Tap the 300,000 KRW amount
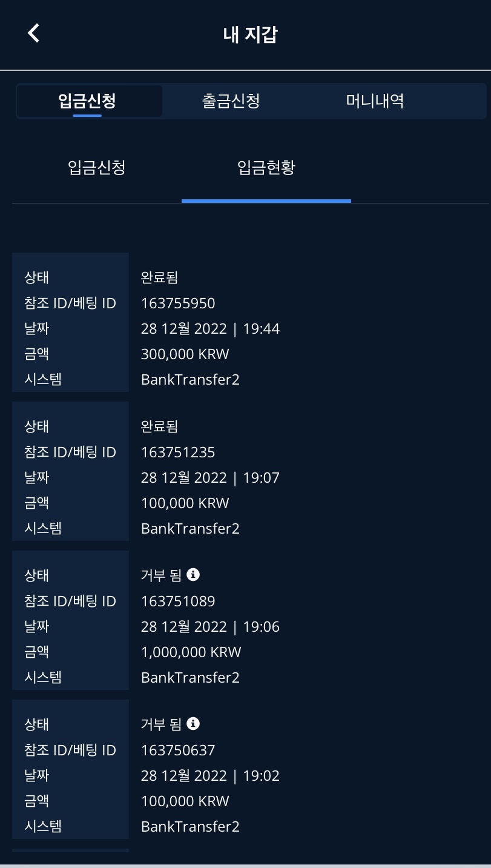The height and width of the screenshot is (868, 491). pos(185,354)
